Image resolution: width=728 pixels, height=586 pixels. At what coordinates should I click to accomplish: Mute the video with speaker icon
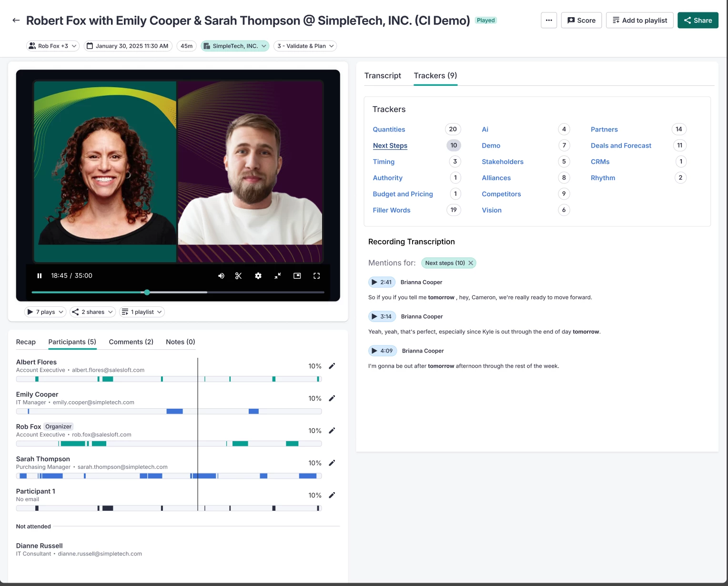click(221, 276)
